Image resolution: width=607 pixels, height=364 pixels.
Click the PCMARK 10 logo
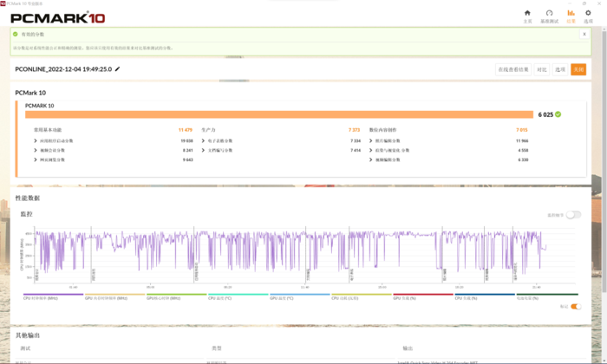[58, 18]
